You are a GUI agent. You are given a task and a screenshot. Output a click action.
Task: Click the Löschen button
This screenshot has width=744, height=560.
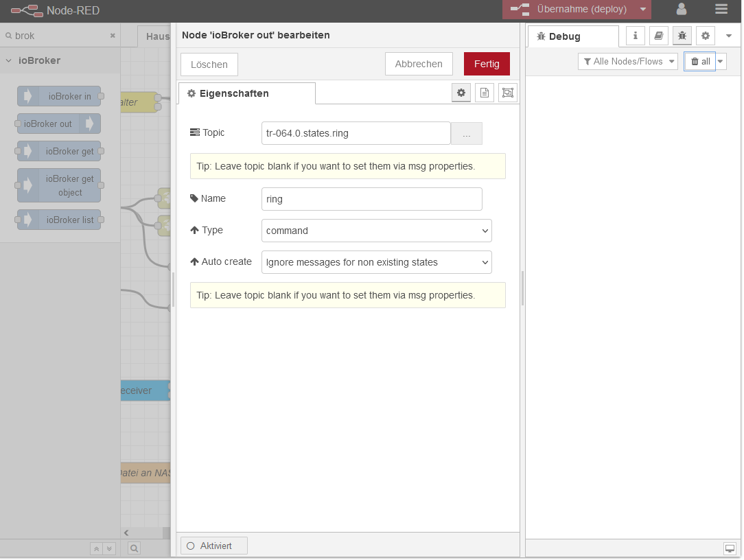click(209, 65)
